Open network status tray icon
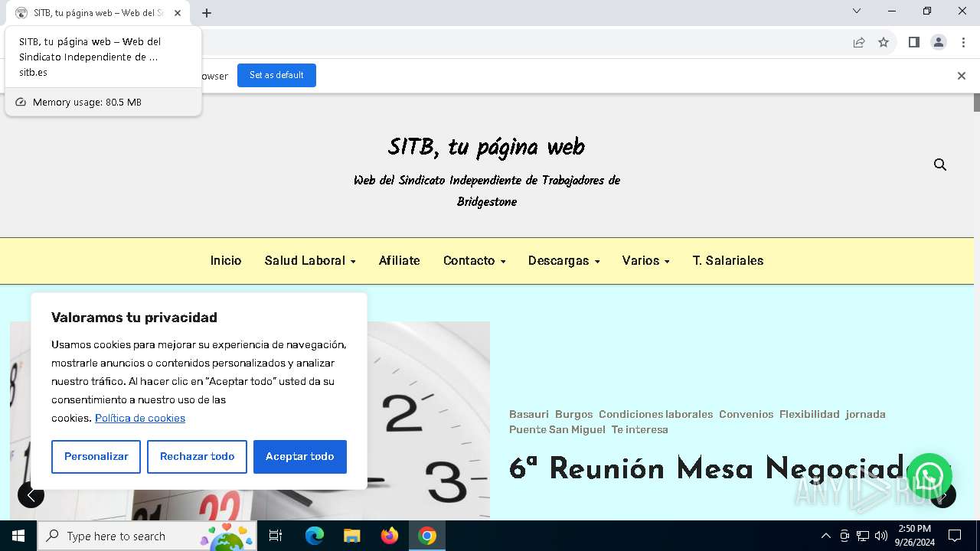Viewport: 980px width, 551px height. click(863, 536)
